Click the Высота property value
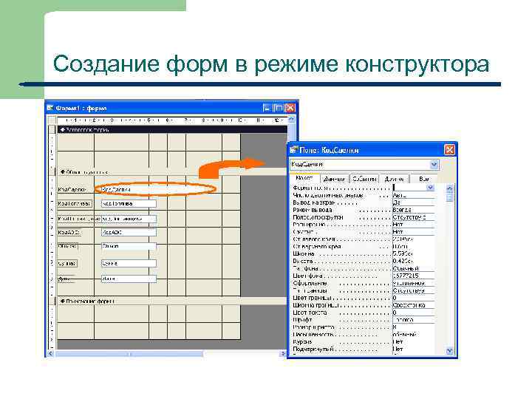Image resolution: width=532 pixels, height=399 pixels. coord(414,262)
